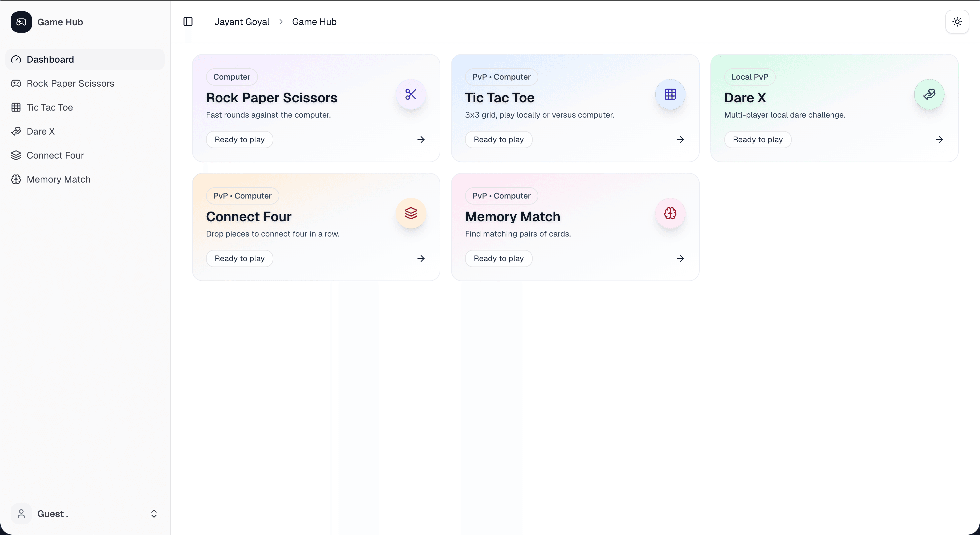980x535 pixels.
Task: Click the scissors icon on Rock Paper Scissors card
Action: point(410,94)
